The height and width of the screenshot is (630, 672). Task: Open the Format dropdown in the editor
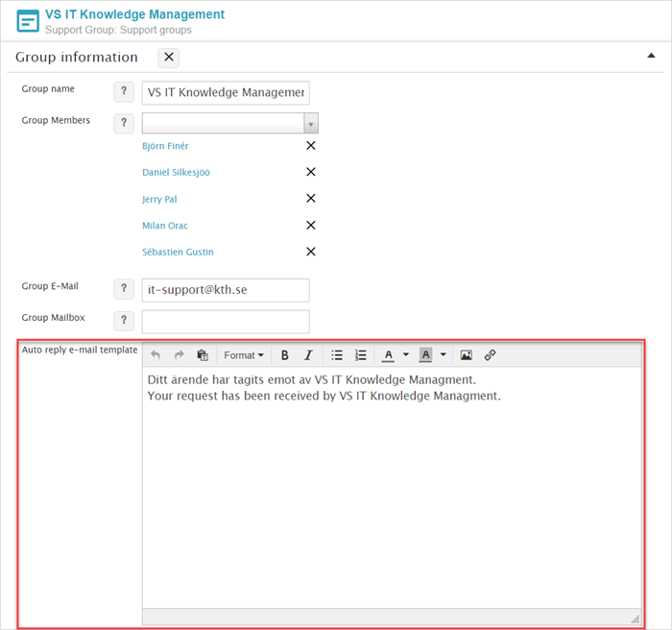click(244, 355)
